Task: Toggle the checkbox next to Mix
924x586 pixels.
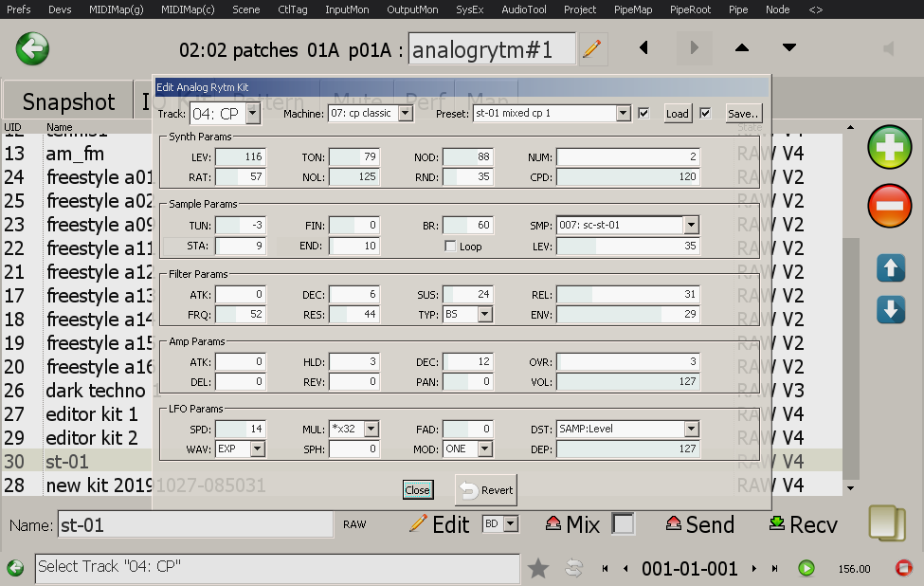Action: pos(623,523)
